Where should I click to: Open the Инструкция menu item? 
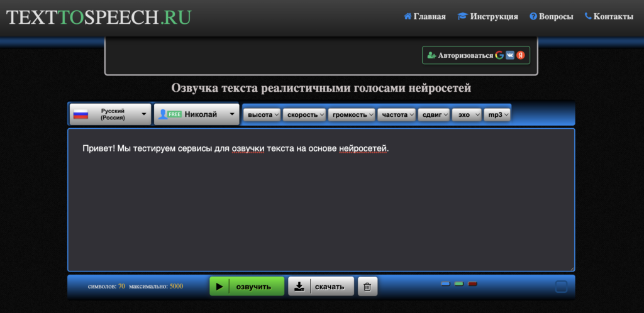click(x=488, y=17)
